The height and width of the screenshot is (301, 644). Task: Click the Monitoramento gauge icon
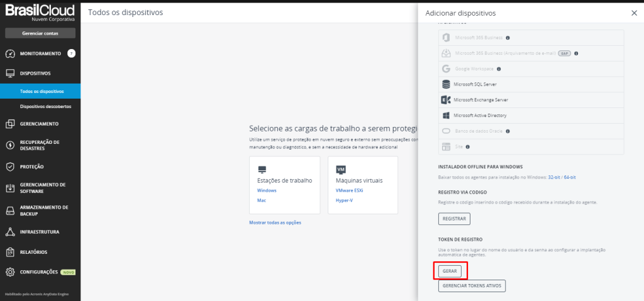coord(10,53)
